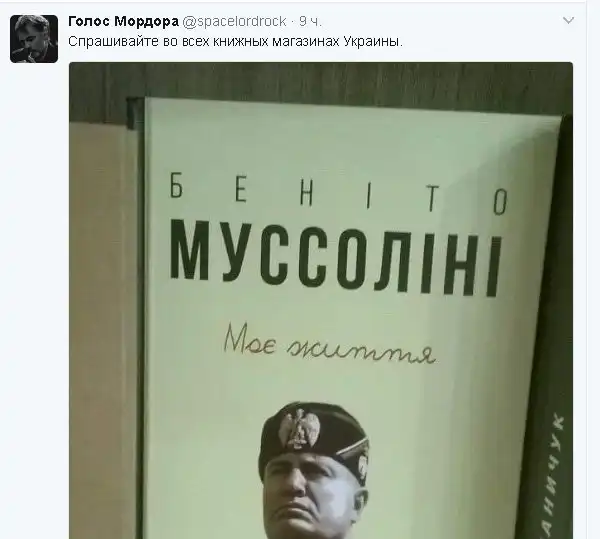Click the tweet text about книжных магазинах Украины

click(235, 41)
